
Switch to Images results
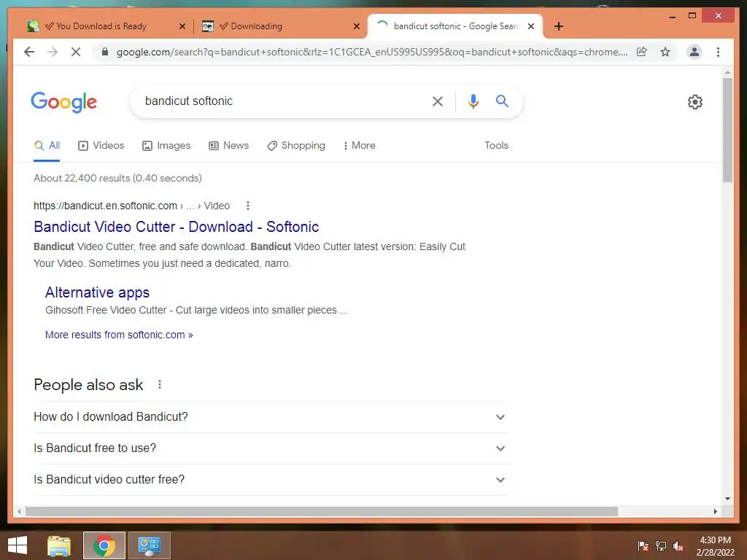tap(166, 145)
